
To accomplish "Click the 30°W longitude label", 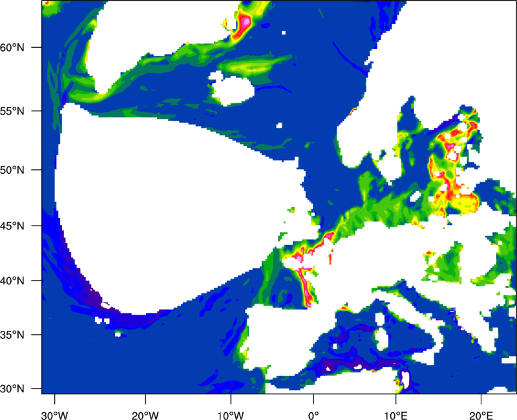I will click(x=55, y=415).
